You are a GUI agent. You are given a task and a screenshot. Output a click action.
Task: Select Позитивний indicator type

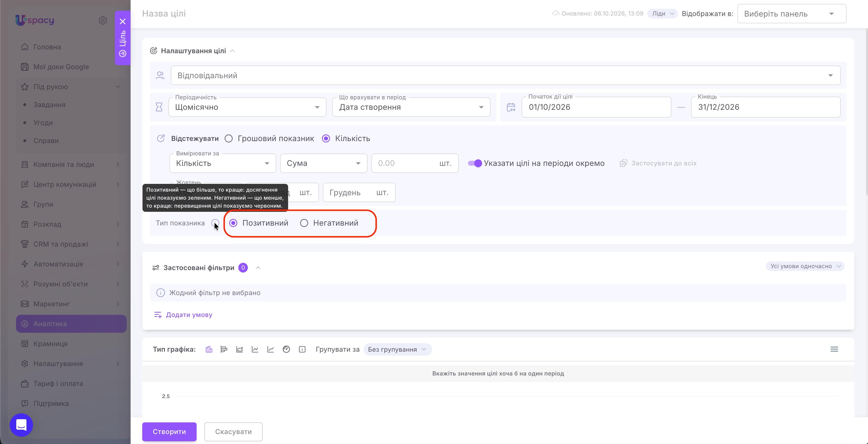point(233,223)
